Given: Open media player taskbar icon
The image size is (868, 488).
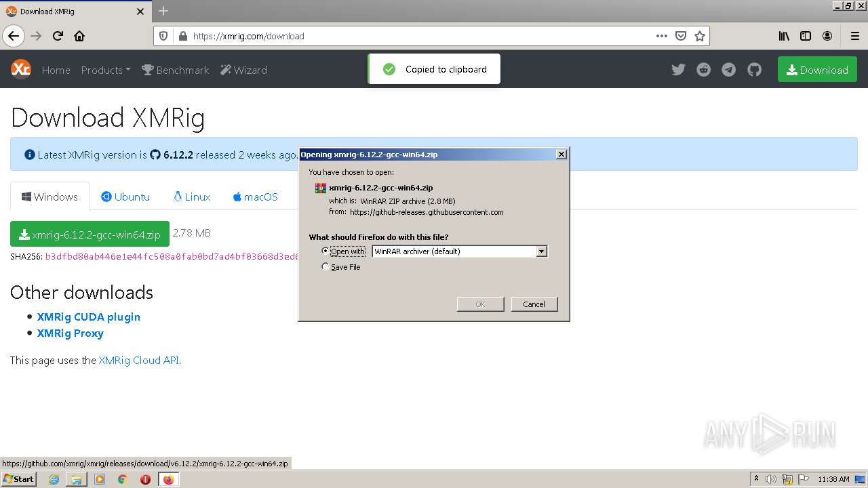Looking at the screenshot, I should click(x=100, y=479).
